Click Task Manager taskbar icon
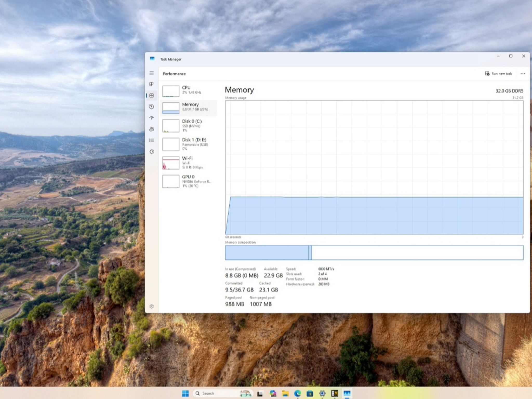532x399 pixels. coord(347,394)
